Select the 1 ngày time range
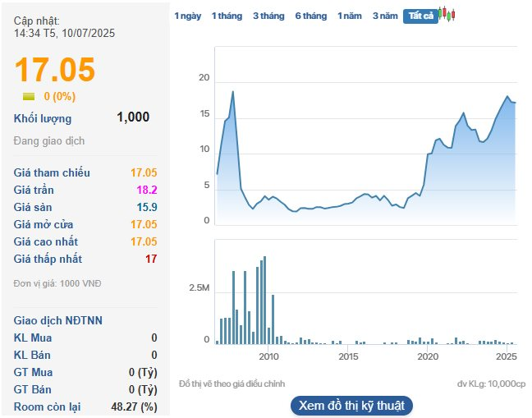The image size is (532, 418). pyautogui.click(x=186, y=16)
